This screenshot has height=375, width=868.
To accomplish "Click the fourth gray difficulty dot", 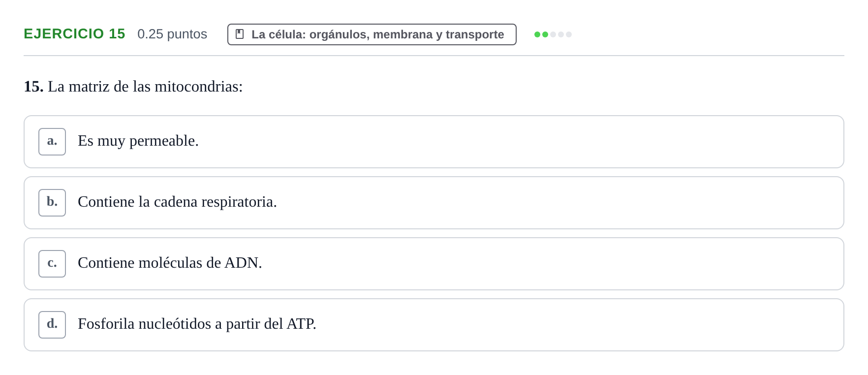I will click(x=561, y=34).
